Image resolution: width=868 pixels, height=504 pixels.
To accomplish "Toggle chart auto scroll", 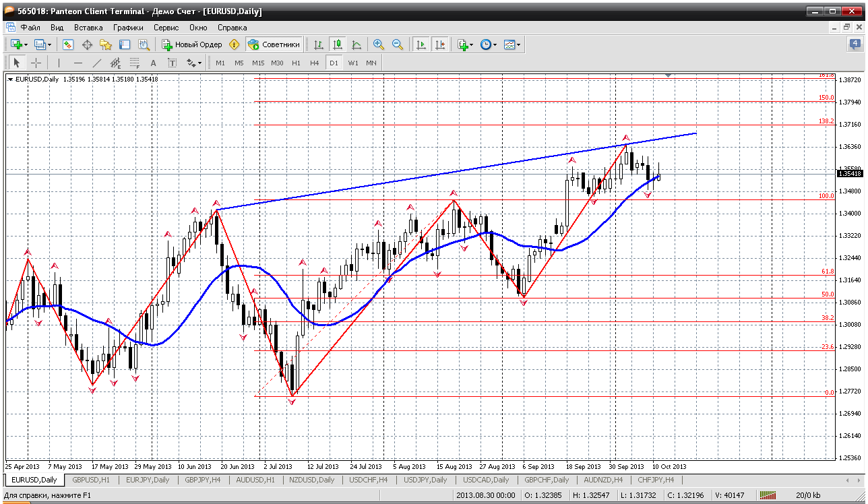I will 421,44.
